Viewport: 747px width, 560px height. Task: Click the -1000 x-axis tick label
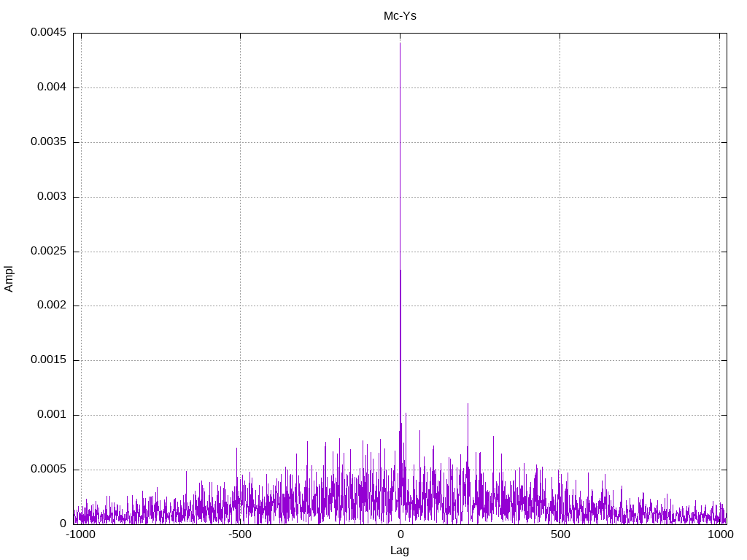[x=80, y=534]
